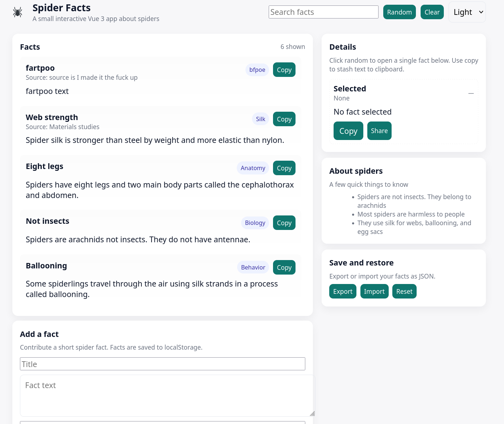
Task: Copy the fartpoo fact
Action: pyautogui.click(x=284, y=70)
